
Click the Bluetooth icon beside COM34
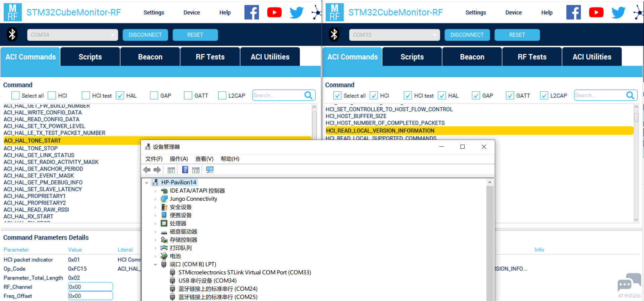[12, 34]
